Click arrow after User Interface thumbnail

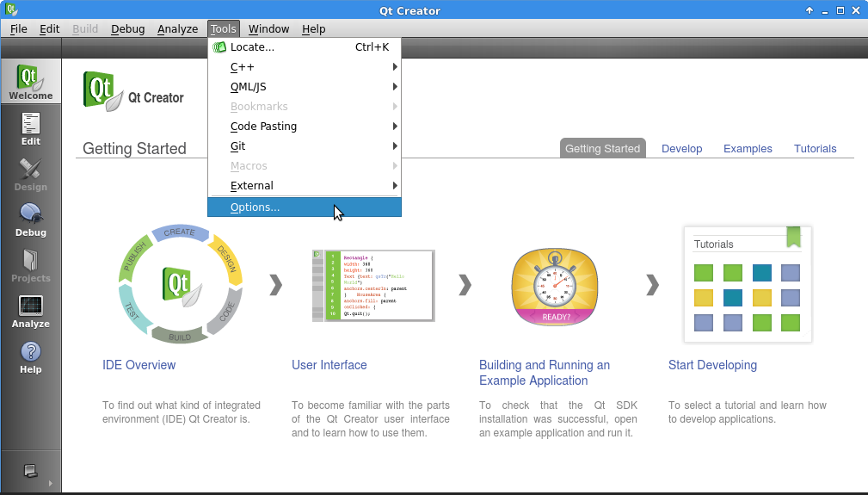click(x=465, y=285)
